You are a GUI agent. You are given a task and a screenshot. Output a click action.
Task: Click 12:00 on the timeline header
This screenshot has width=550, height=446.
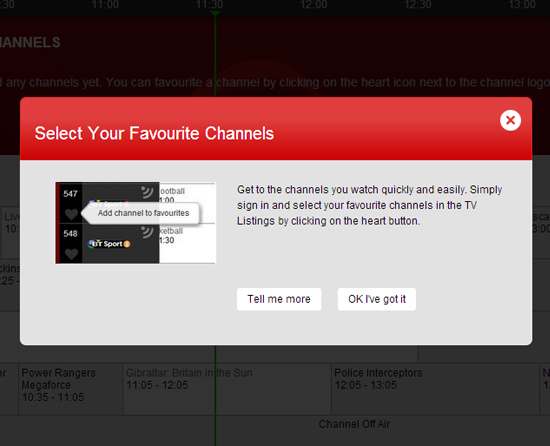(314, 5)
